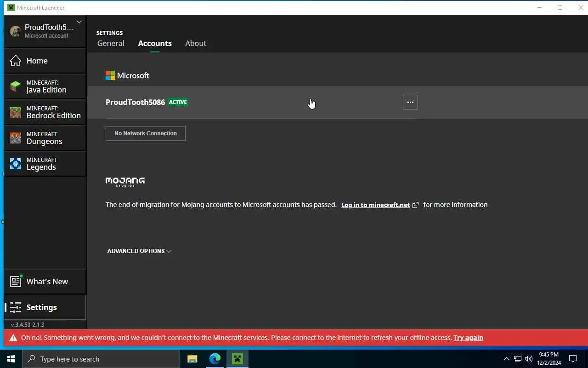
Task: Switch to the General settings tab
Action: pos(111,43)
